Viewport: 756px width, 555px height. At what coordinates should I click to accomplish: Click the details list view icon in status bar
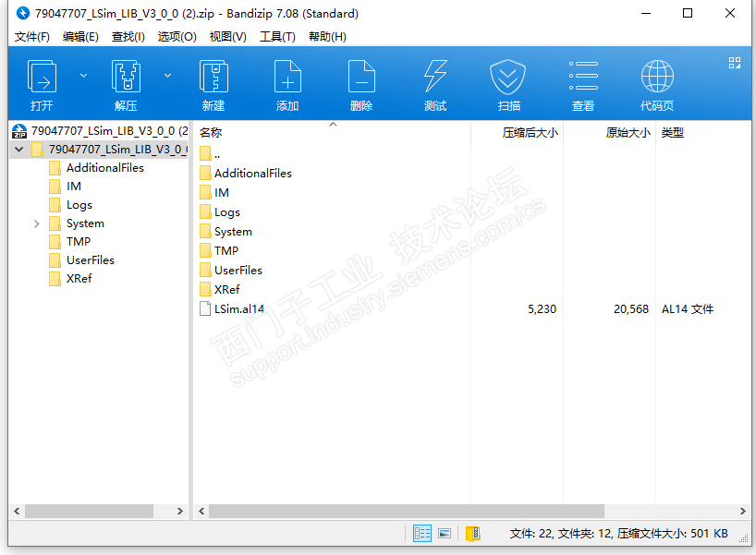tap(421, 534)
